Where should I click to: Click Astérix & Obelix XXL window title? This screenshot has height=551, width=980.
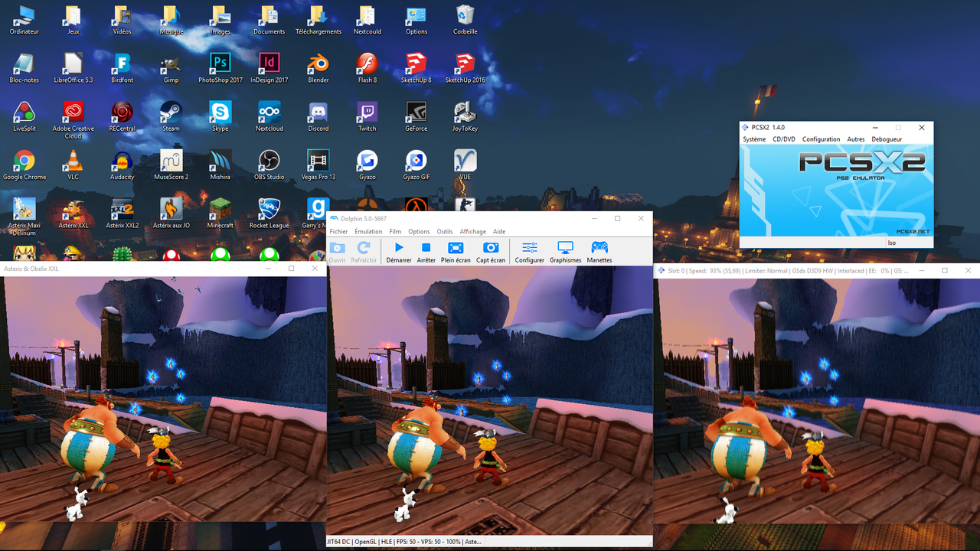pyautogui.click(x=31, y=269)
